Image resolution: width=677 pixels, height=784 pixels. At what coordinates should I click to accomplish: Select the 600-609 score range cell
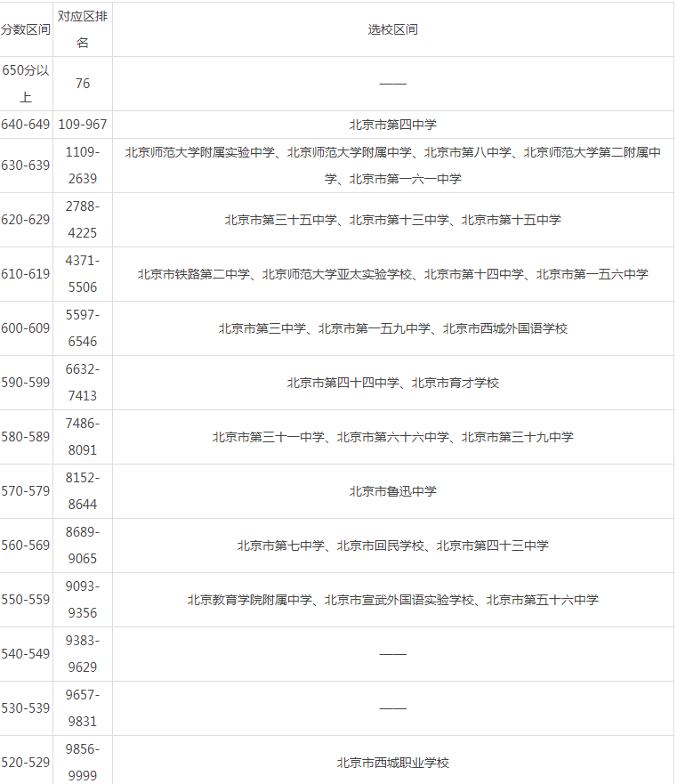26,328
